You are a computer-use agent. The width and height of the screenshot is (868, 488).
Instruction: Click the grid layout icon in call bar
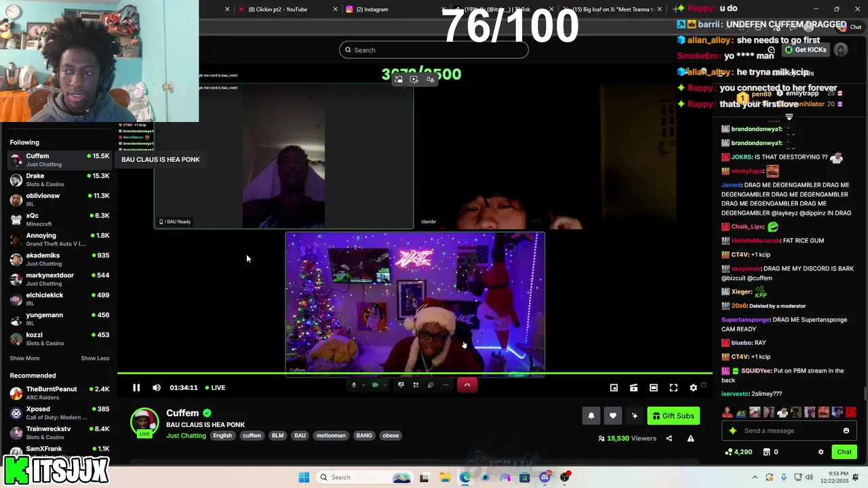[x=416, y=385]
